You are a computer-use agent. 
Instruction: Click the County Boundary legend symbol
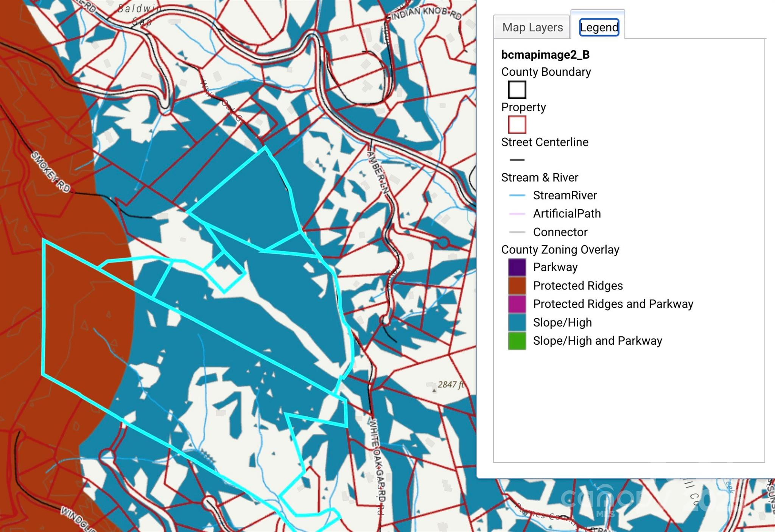pos(517,90)
